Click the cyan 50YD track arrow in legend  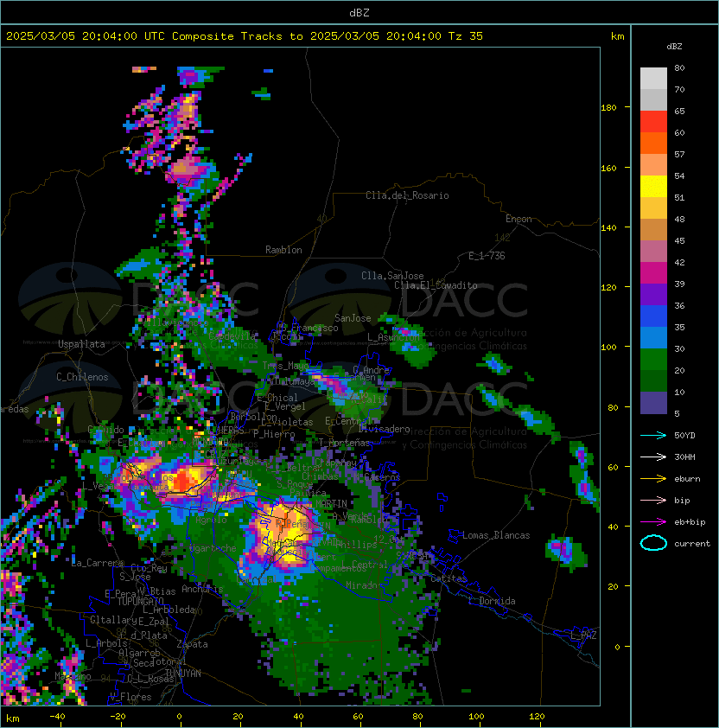tap(653, 436)
